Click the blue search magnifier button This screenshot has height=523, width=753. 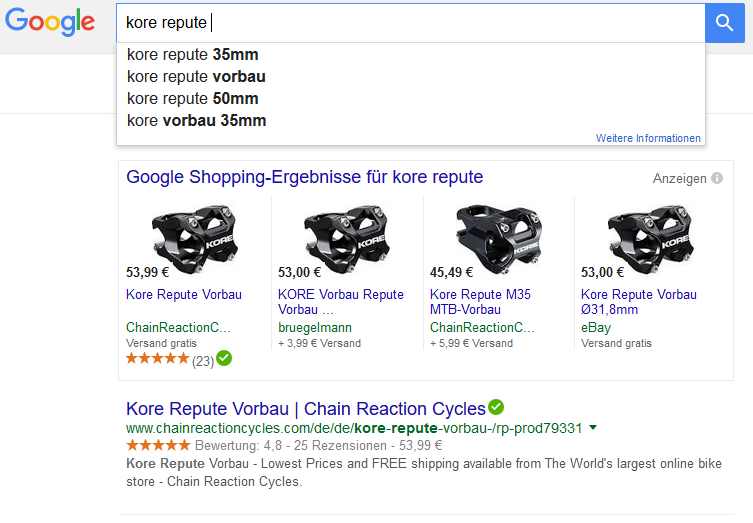tap(724, 22)
